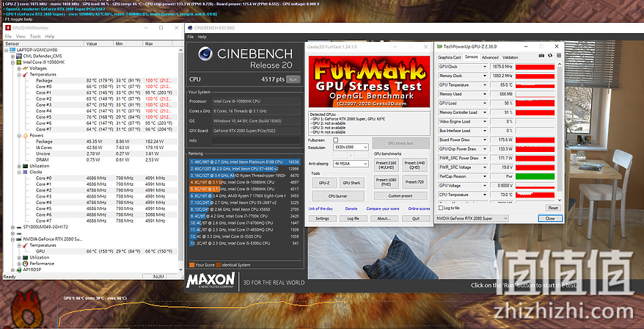Click the HWMonitor vertical scrollbar
Viewport: 644px width, 329px height.
pyautogui.click(x=181, y=160)
